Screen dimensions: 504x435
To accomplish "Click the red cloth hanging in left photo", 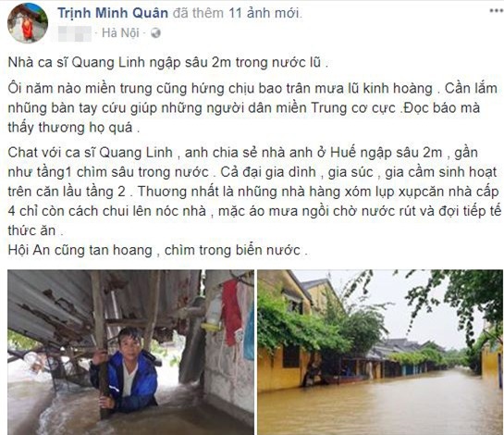I will pos(232,312).
